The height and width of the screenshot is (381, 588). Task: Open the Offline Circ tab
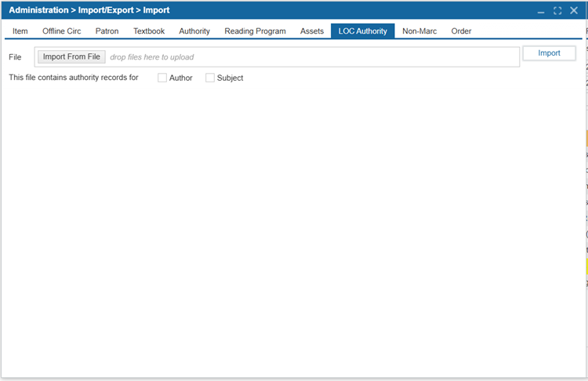[61, 31]
